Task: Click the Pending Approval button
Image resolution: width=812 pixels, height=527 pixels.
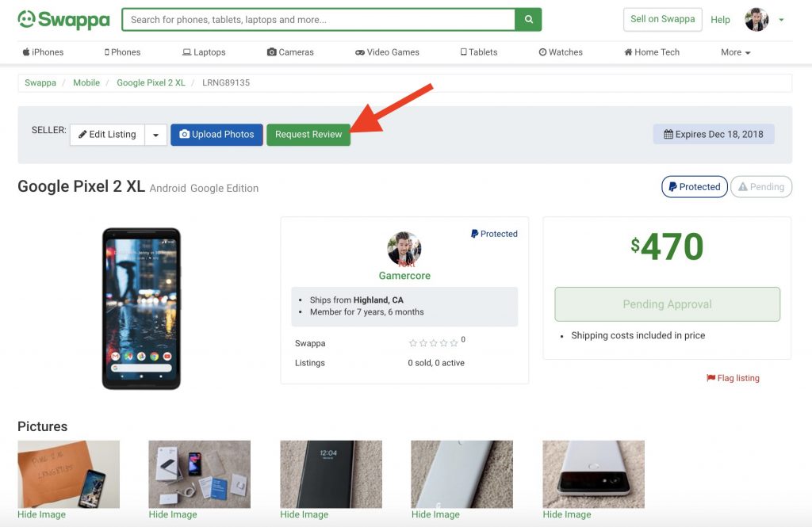Action: (x=667, y=304)
